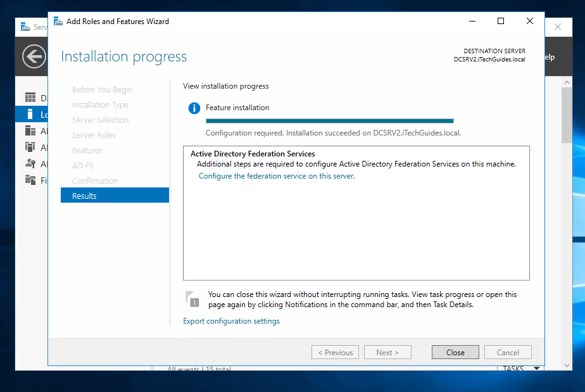585x392 pixels.
Task: Click Configure the federation service link
Action: (277, 176)
